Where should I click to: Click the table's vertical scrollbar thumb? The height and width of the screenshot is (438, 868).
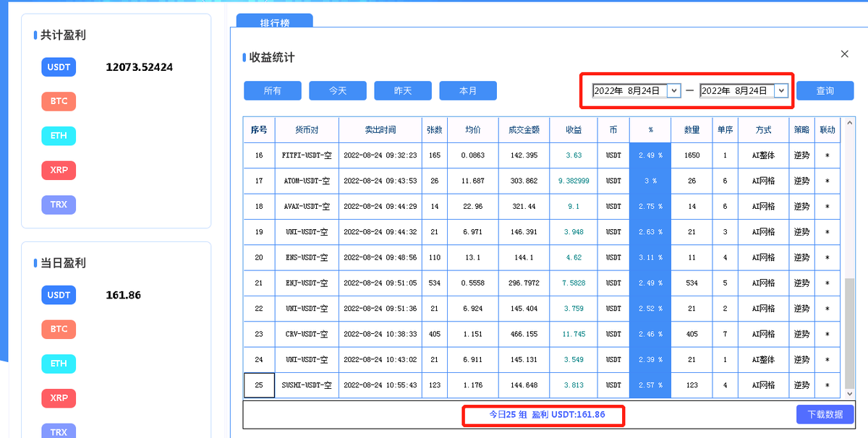[851, 332]
